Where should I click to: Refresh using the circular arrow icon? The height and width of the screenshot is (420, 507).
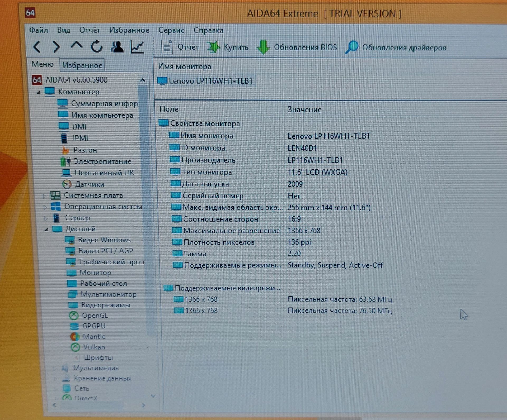coord(97,47)
